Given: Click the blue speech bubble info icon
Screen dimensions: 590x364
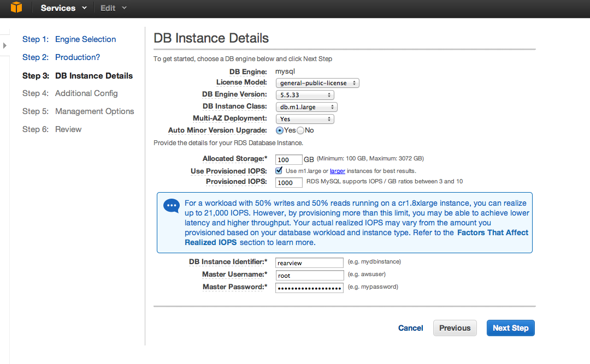Looking at the screenshot, I should (x=171, y=206).
